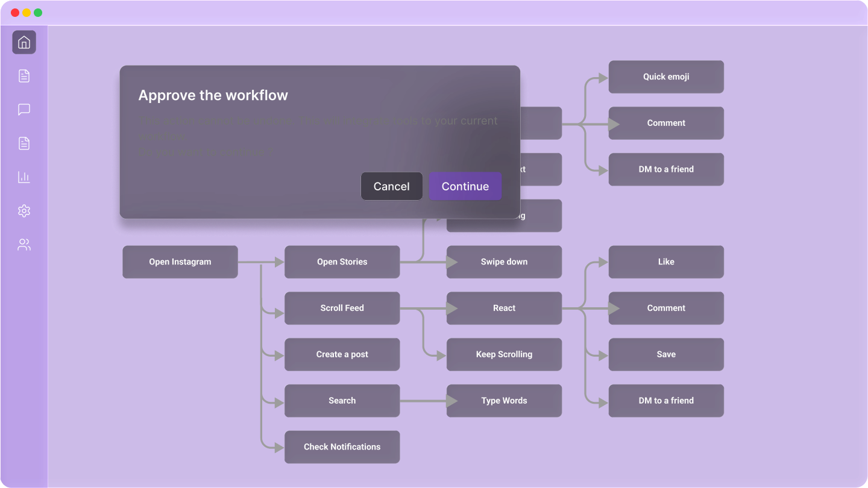Click the Approve the workflow dialog title

click(x=213, y=95)
